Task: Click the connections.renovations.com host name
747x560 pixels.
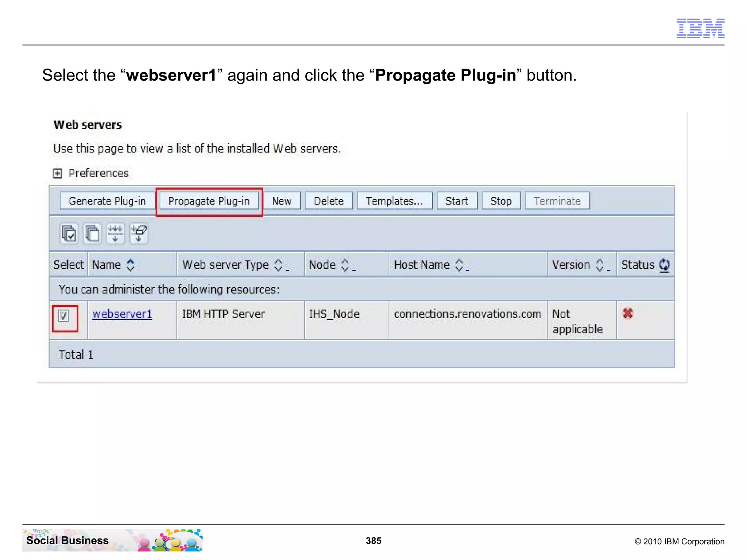Action: 468,314
